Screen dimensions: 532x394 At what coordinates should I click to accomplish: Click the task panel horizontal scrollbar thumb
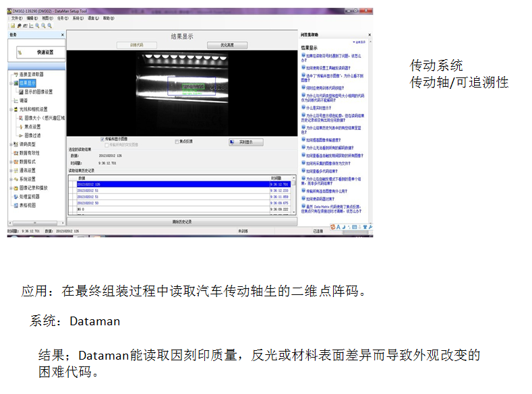pyautogui.click(x=34, y=223)
